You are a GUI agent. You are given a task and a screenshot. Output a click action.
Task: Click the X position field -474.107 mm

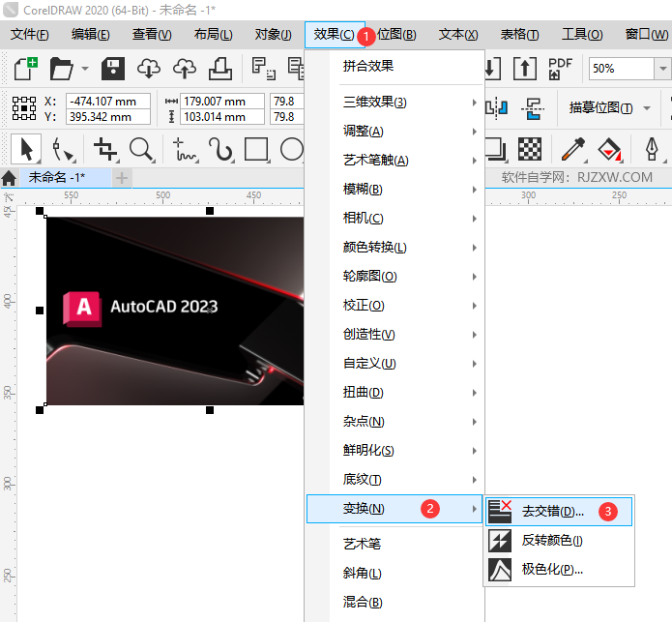click(x=108, y=102)
